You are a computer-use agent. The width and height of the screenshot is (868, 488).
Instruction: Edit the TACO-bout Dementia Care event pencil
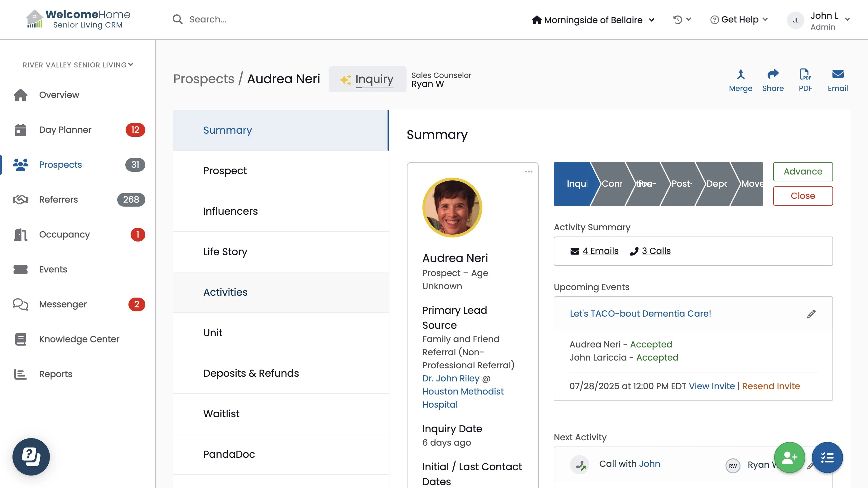tap(811, 314)
